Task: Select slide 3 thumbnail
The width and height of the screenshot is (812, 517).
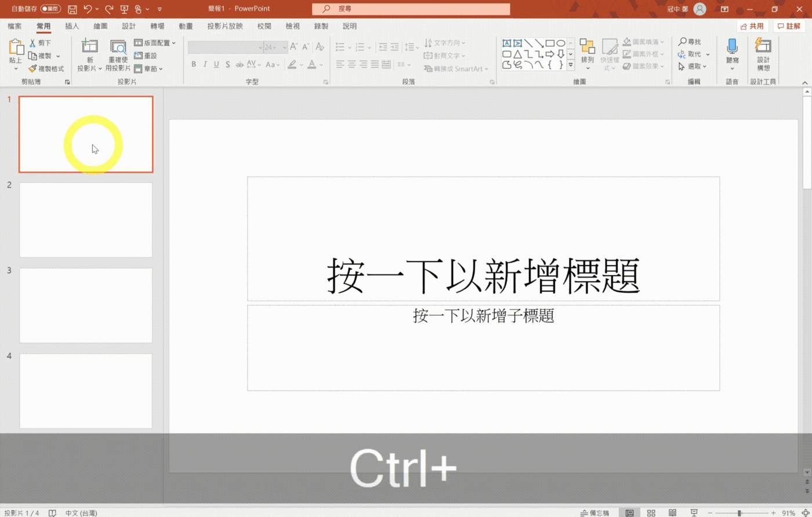Action: coord(86,305)
